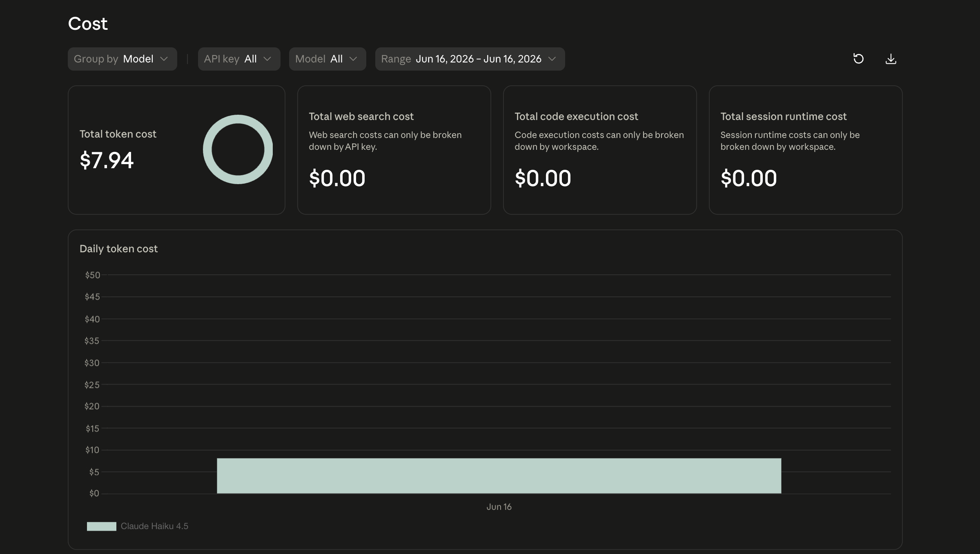Click the $50 y-axis label
The width and height of the screenshot is (980, 554).
tap(92, 275)
